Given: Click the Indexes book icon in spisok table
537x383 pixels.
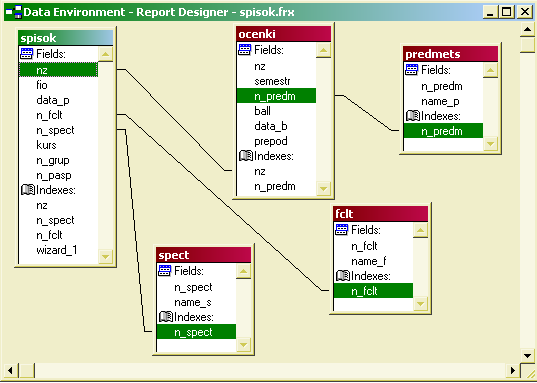Looking at the screenshot, I should [28, 189].
